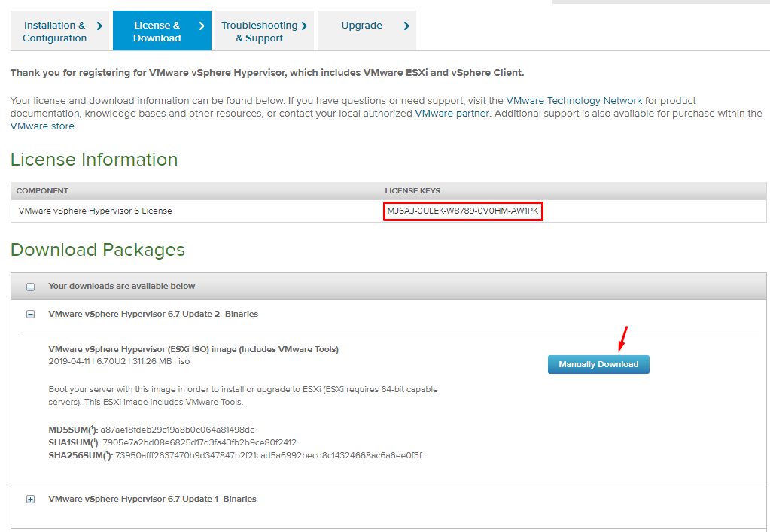Click the SHA1SUM hash value
The height and width of the screenshot is (532, 770).
pyautogui.click(x=199, y=442)
